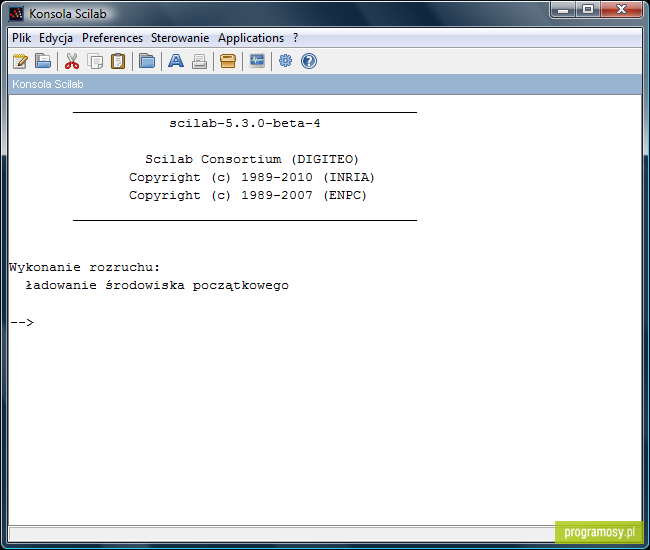This screenshot has height=550, width=650.
Task: Select the Konsola Scilab panel header
Action: [325, 84]
